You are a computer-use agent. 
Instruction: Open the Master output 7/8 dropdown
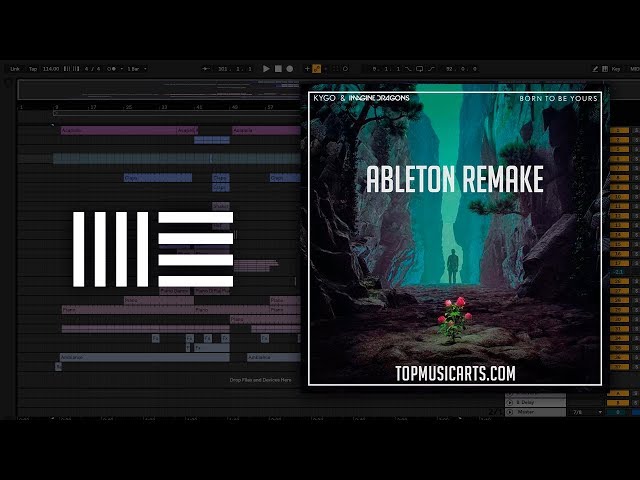pyautogui.click(x=587, y=412)
